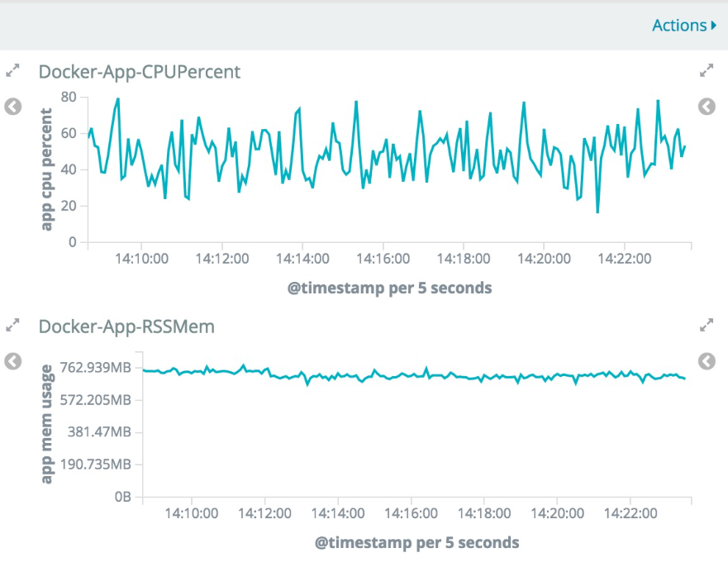
Task: Select the Docker-App-CPUPercent panel title
Action: pos(140,72)
